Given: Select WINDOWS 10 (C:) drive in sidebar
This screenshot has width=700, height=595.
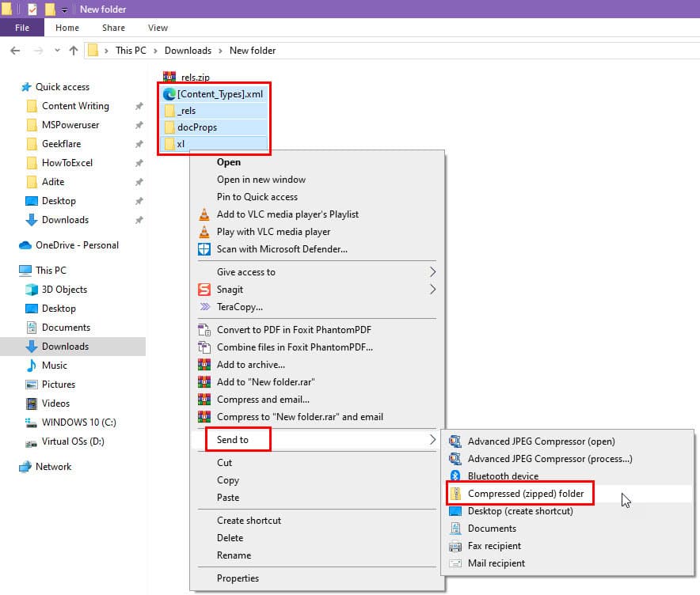Looking at the screenshot, I should tap(78, 423).
